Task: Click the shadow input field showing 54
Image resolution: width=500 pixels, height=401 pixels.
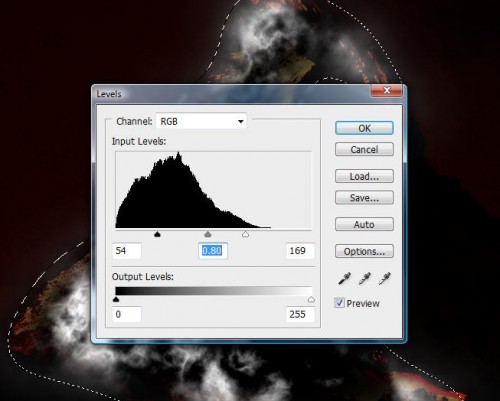Action: click(127, 251)
